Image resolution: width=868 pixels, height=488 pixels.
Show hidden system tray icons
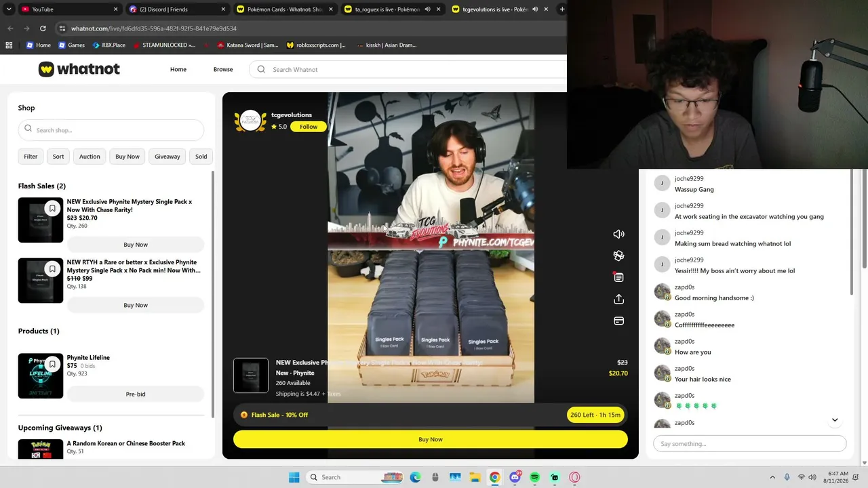(772, 477)
